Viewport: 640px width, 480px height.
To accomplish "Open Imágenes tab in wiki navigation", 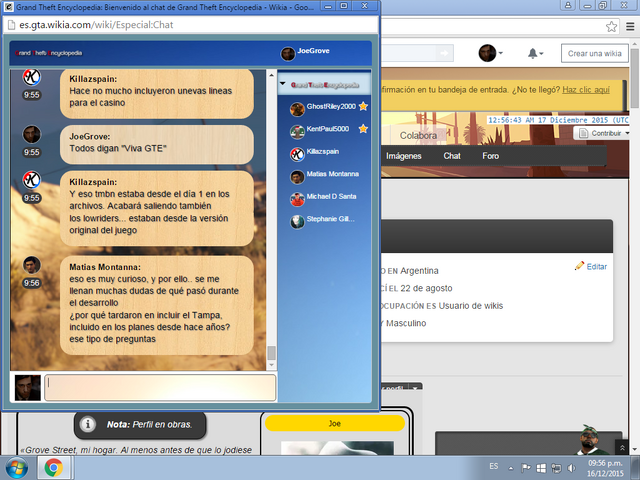I will pos(403,156).
